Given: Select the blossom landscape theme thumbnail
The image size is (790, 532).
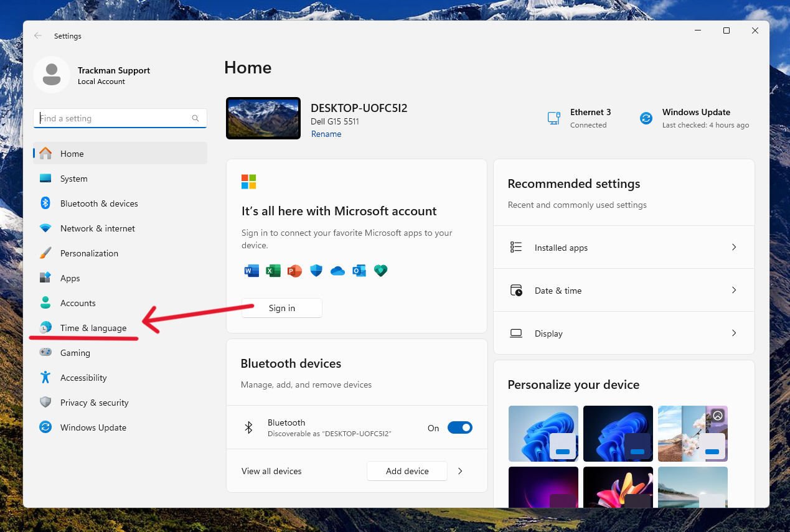Looking at the screenshot, I should click(x=693, y=434).
